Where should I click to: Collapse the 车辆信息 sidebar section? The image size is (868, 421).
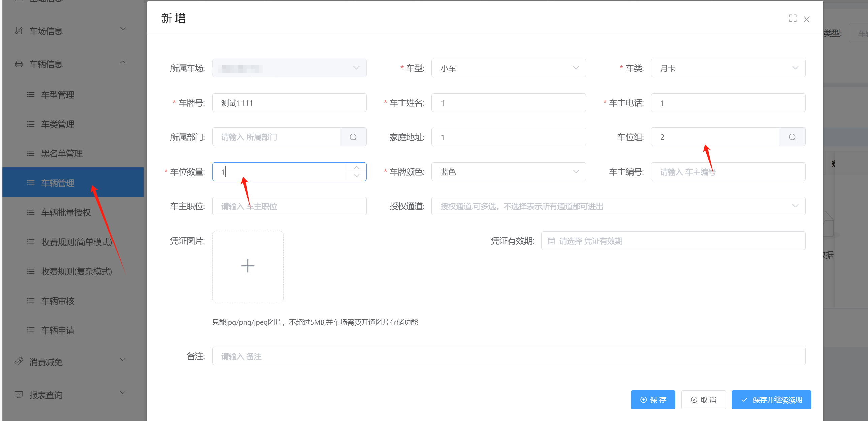[x=123, y=62]
